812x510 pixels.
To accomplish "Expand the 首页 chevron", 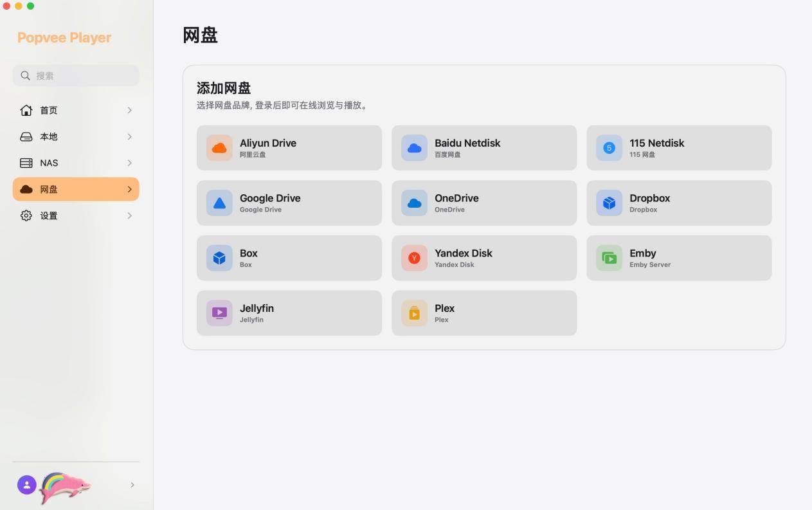I will click(x=129, y=111).
